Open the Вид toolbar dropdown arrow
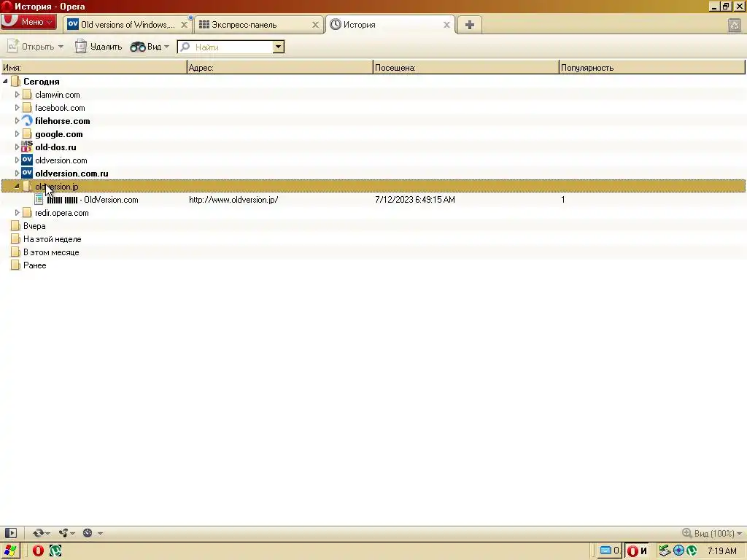 point(166,47)
